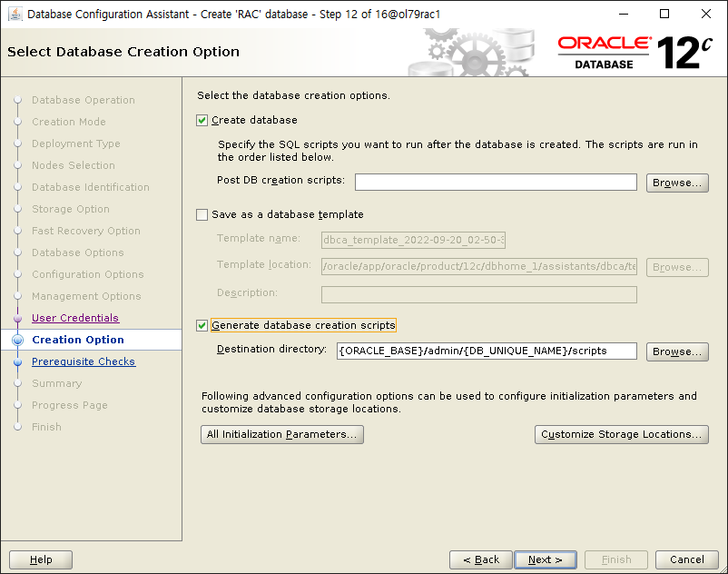This screenshot has height=574, width=728.
Task: Maximize the Database Configuration Assistant window
Action: point(664,14)
